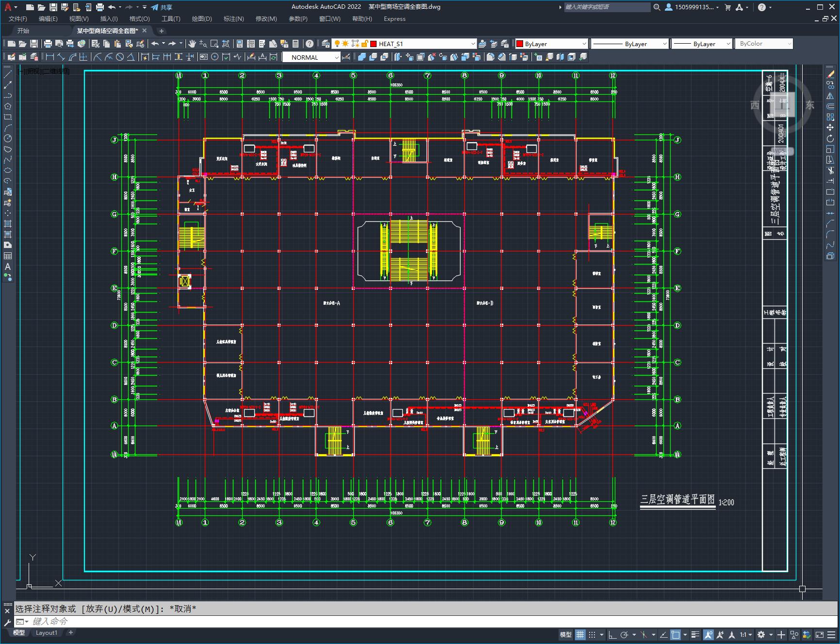Screen dimensions: 840x644
Task: Toggle layer lock padlock for HEAT_S1
Action: click(x=364, y=44)
